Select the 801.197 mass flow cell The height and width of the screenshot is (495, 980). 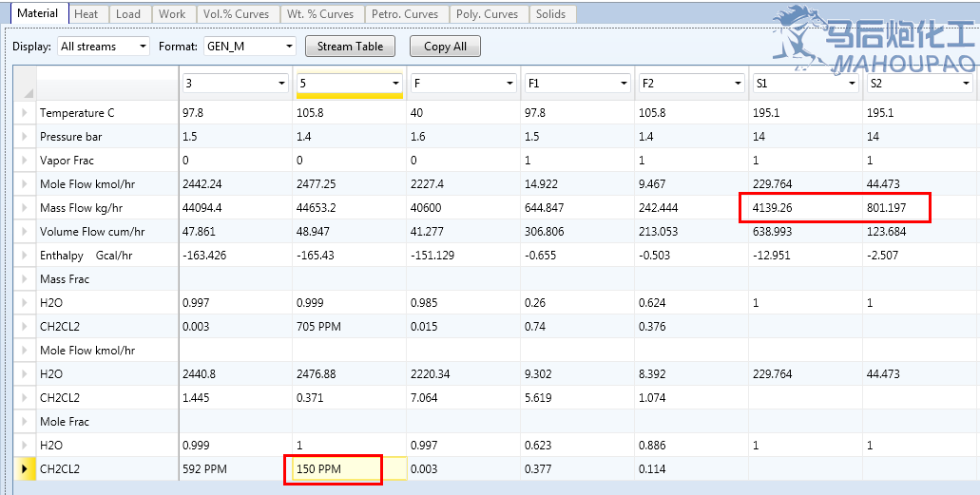[x=920, y=208]
